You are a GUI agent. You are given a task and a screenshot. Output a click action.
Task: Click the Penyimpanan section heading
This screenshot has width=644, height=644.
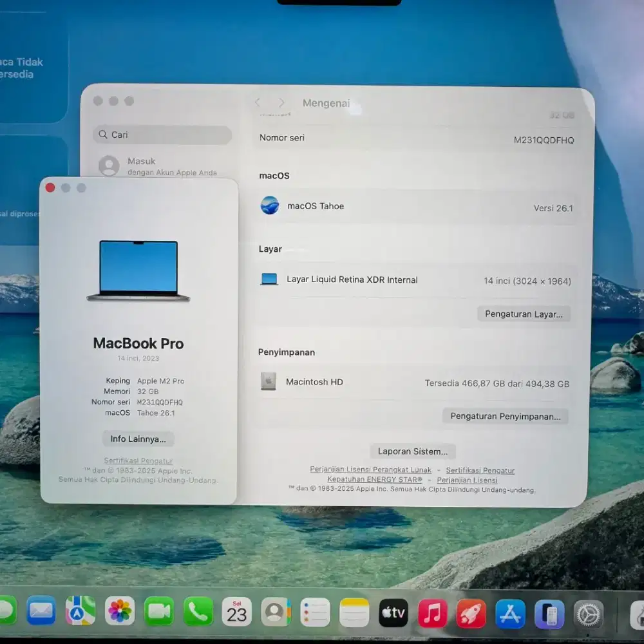coord(287,352)
